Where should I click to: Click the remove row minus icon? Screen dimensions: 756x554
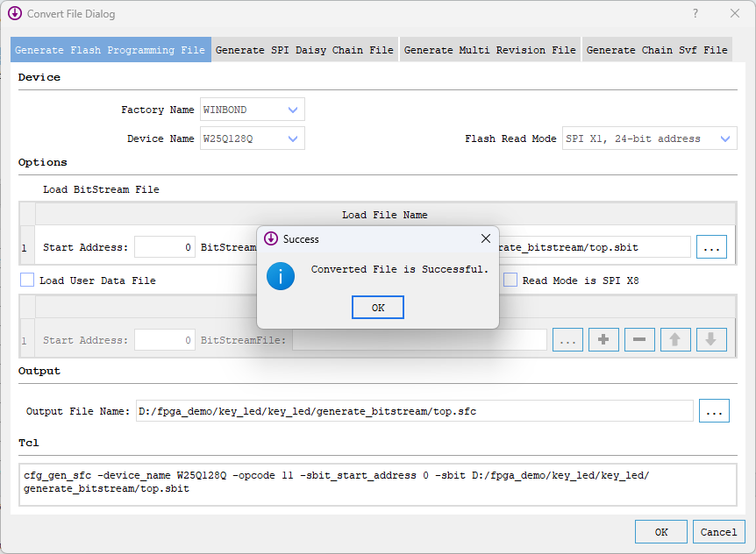pos(639,339)
